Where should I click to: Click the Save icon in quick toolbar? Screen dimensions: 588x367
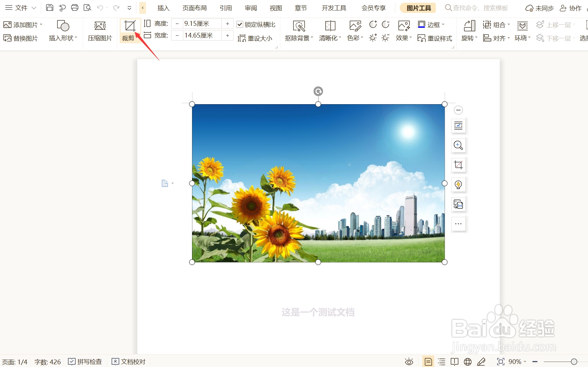50,7
